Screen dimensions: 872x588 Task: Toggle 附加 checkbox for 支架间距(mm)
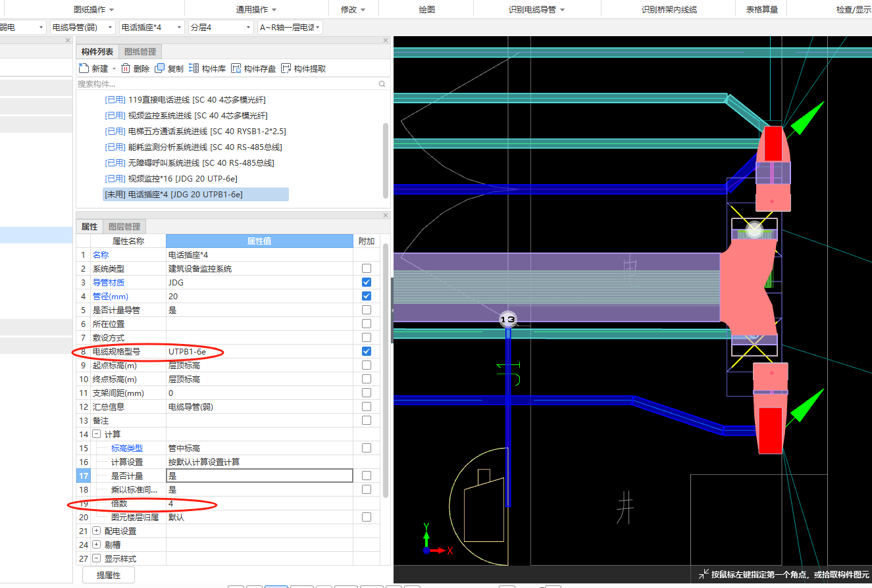(x=367, y=393)
